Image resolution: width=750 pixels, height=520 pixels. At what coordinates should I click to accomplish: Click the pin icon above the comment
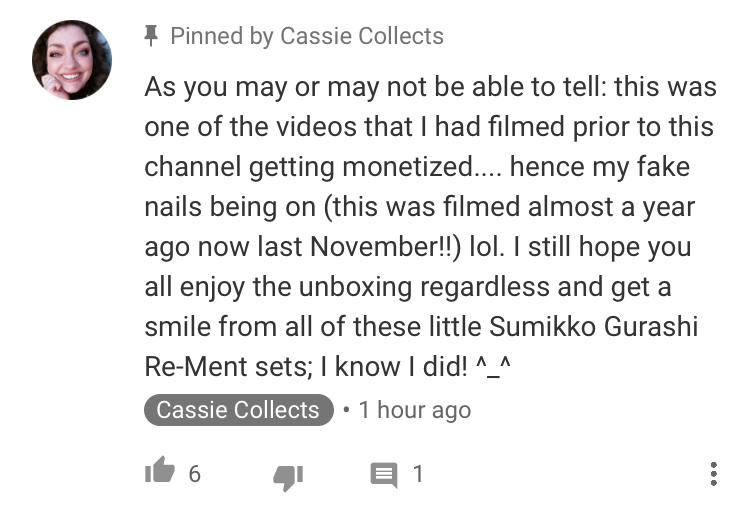152,37
